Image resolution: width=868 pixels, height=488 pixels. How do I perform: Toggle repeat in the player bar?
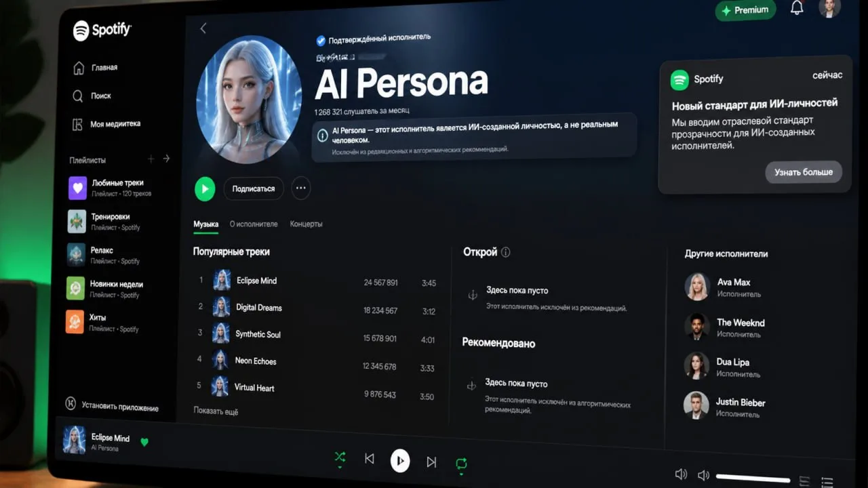[x=461, y=464]
